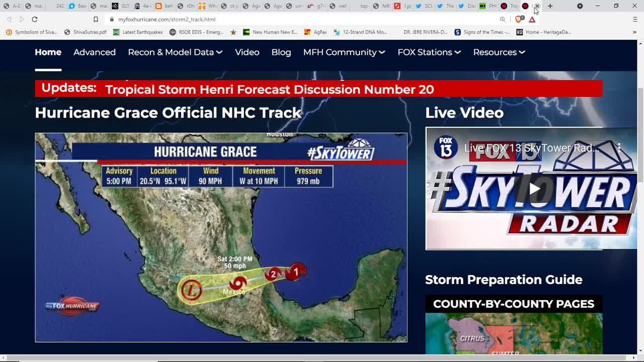Open a new browser tab with plus
Screen dimensions: 644x362
coord(550,6)
